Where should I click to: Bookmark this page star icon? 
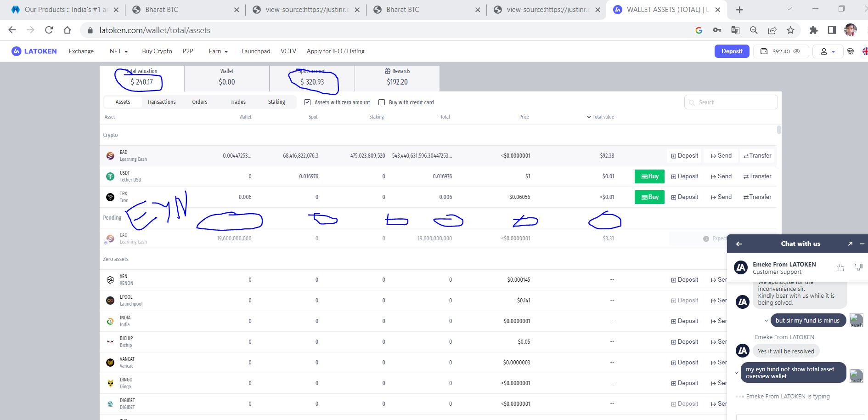(x=790, y=30)
